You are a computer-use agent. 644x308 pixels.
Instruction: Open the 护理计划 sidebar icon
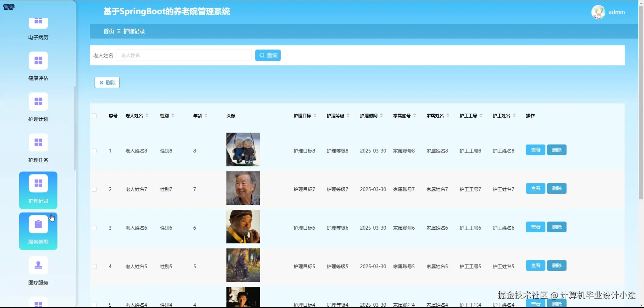tap(38, 102)
